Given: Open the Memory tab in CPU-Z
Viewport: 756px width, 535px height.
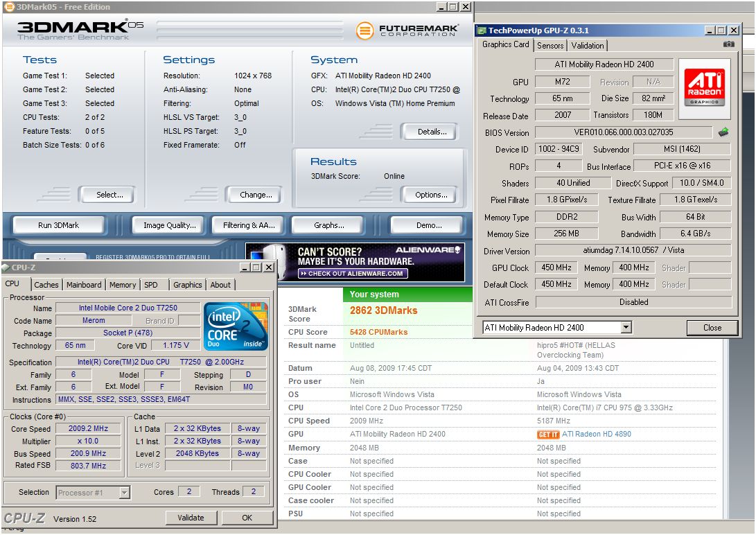Looking at the screenshot, I should point(123,285).
